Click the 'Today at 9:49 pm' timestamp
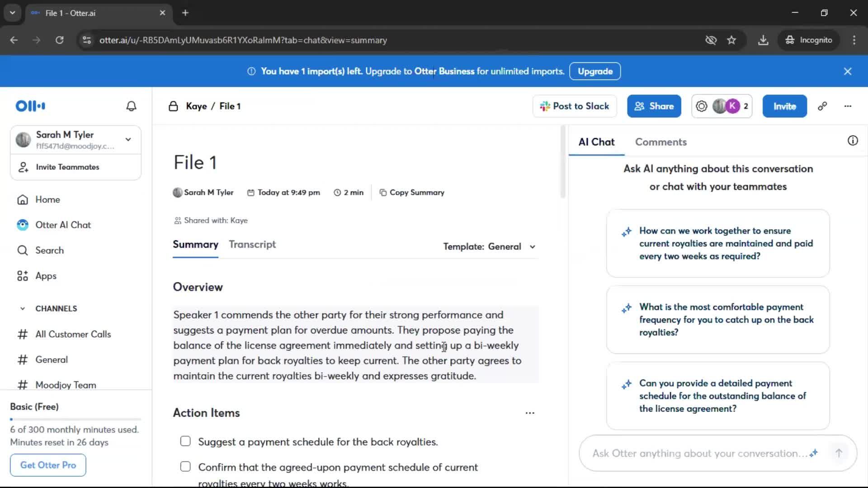This screenshot has height=488, width=868. point(283,192)
